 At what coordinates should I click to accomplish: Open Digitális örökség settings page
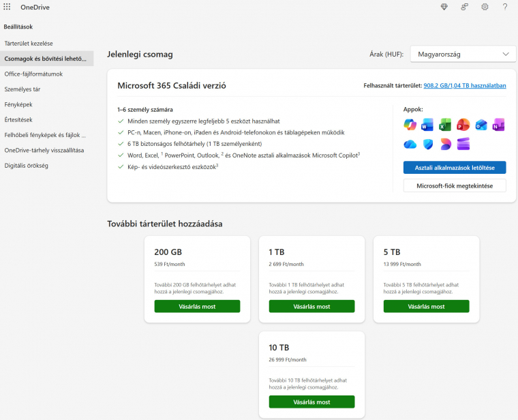coord(26,165)
